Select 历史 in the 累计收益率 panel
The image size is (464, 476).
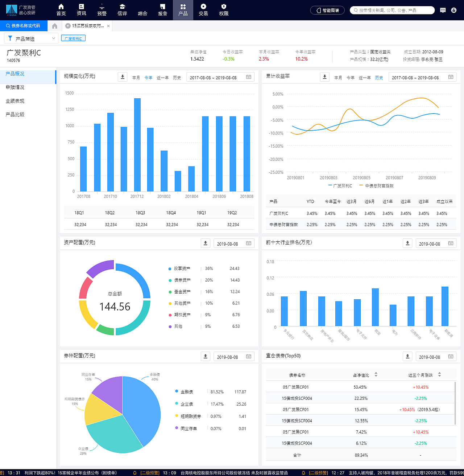pos(379,78)
